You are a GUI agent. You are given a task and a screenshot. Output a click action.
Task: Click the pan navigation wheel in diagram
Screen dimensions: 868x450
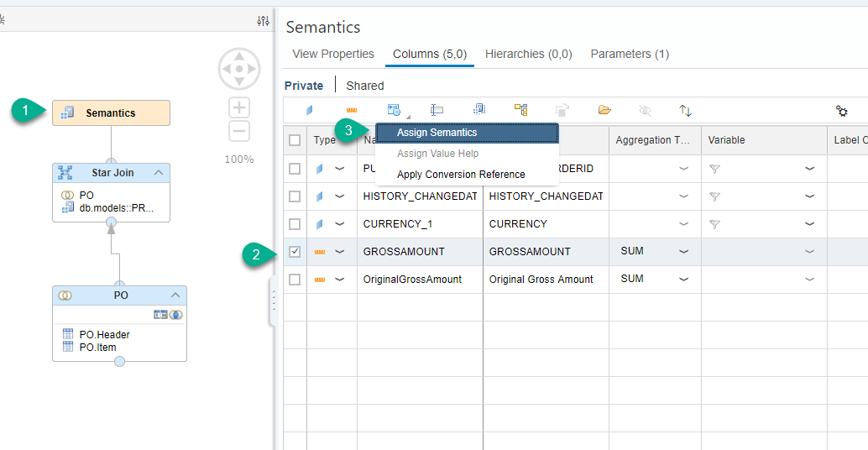[x=239, y=69]
